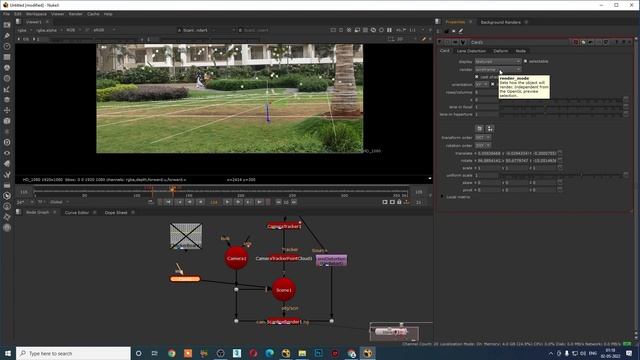Jump to the first frame

pyautogui.click(x=168, y=202)
